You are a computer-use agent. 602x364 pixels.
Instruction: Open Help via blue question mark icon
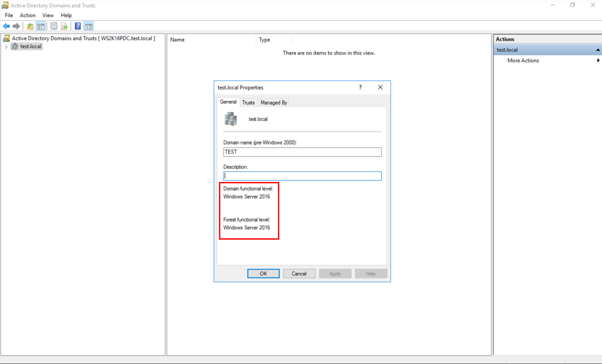point(78,26)
